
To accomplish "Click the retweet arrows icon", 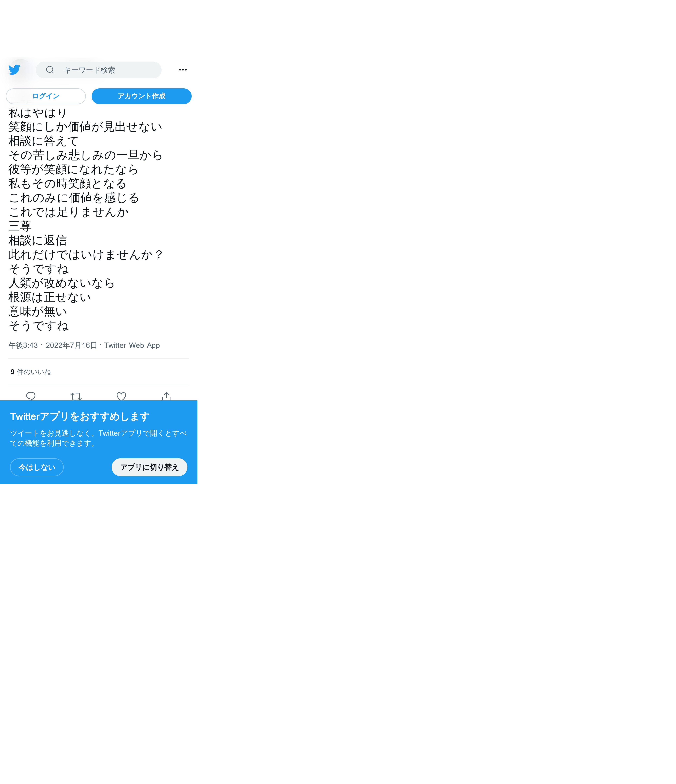I will pos(76,396).
